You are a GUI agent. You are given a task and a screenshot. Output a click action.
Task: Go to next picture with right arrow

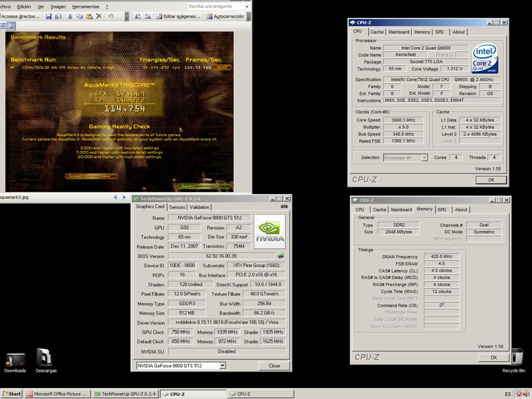124,197
